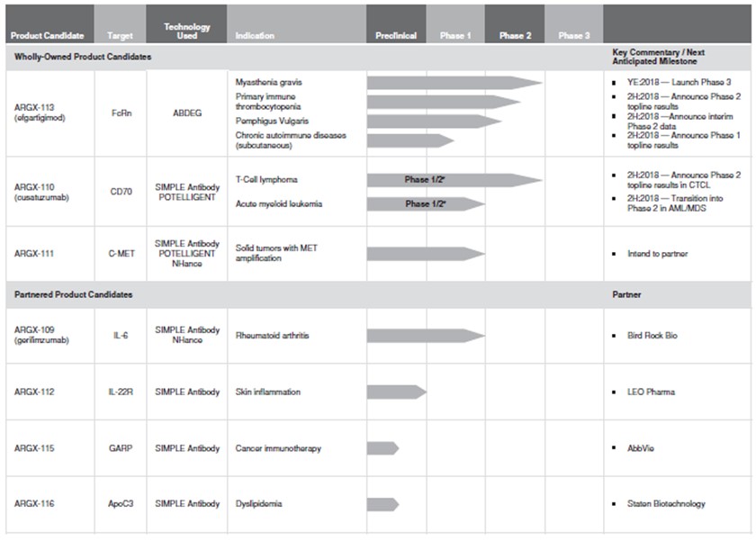
Task: Select the FcRn target cell
Action: [x=120, y=114]
